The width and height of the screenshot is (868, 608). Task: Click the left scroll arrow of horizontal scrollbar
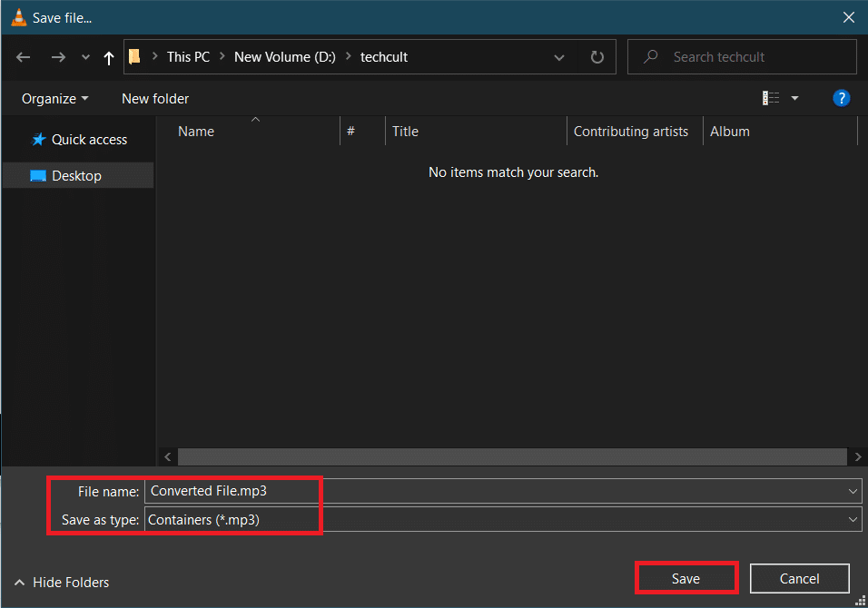pos(168,457)
